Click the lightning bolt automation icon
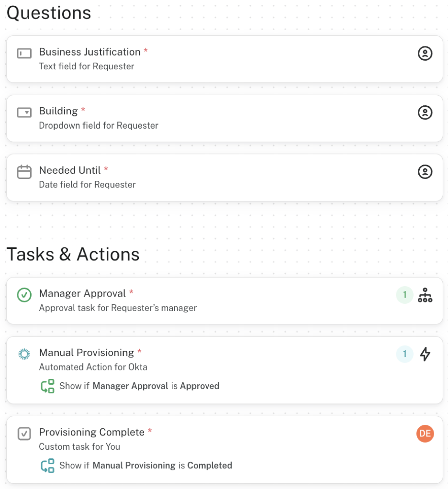The width and height of the screenshot is (448, 489). pos(425,354)
